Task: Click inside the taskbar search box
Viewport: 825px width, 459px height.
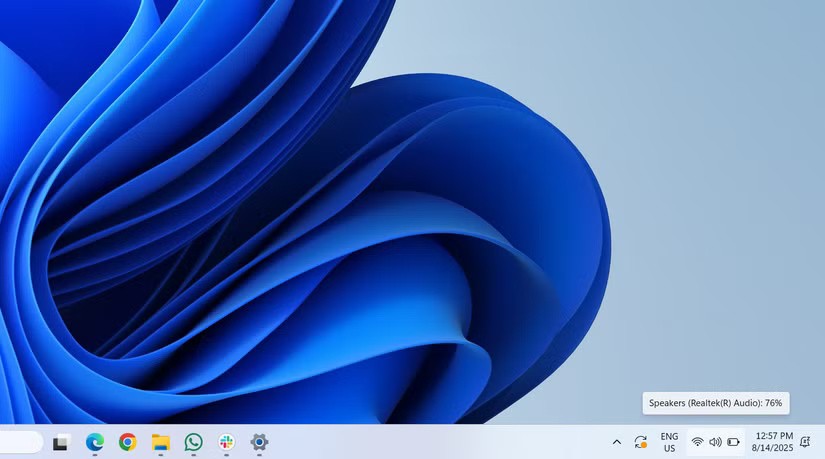Action: pos(20,442)
